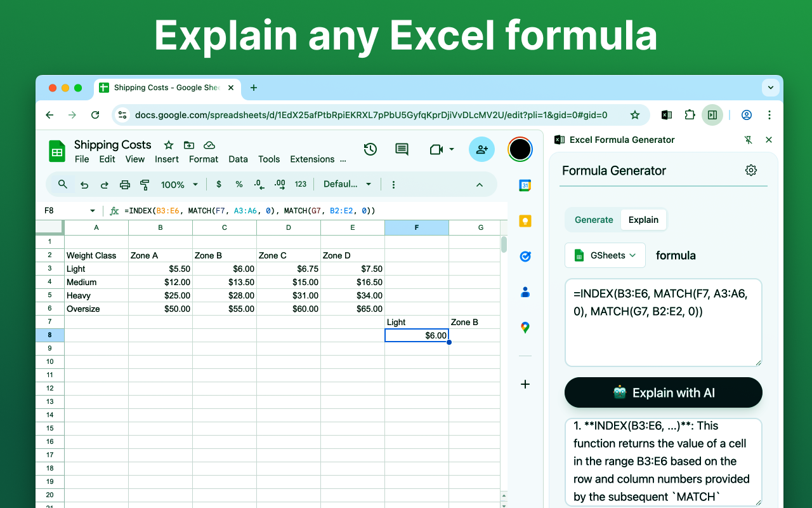The height and width of the screenshot is (508, 812).
Task: Open Google Tasks from the side panel
Action: (x=525, y=257)
